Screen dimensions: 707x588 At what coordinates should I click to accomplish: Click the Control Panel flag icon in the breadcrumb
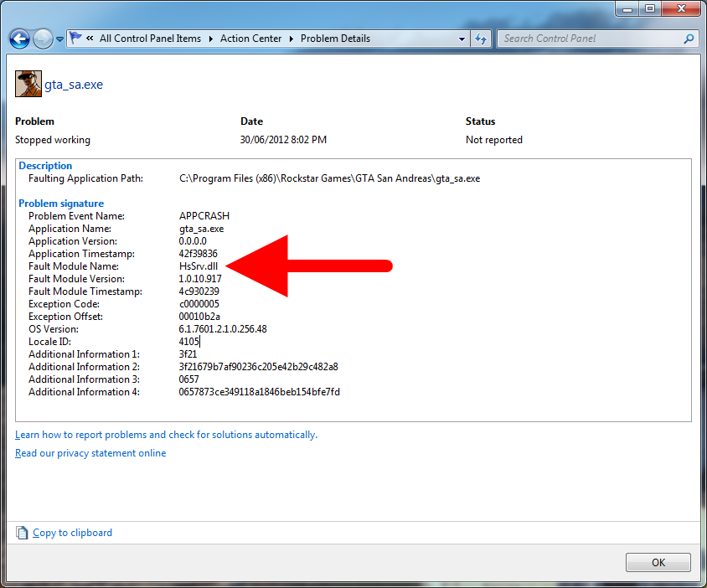click(75, 38)
